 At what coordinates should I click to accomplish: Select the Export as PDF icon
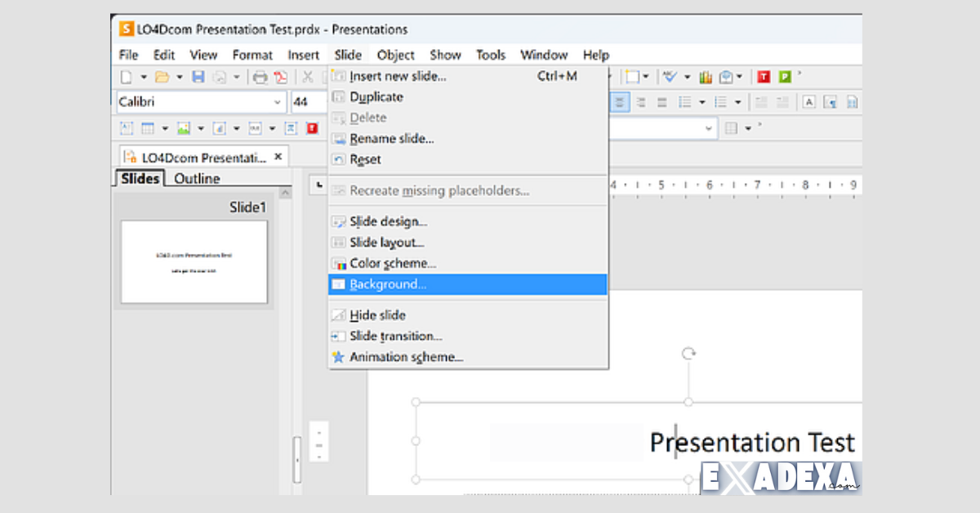[281, 77]
